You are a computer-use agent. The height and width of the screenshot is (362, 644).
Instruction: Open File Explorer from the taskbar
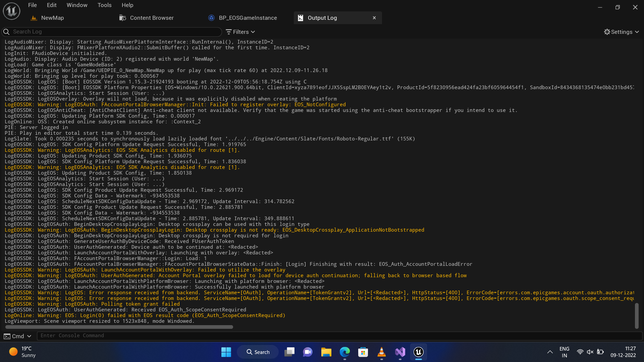pos(326,352)
